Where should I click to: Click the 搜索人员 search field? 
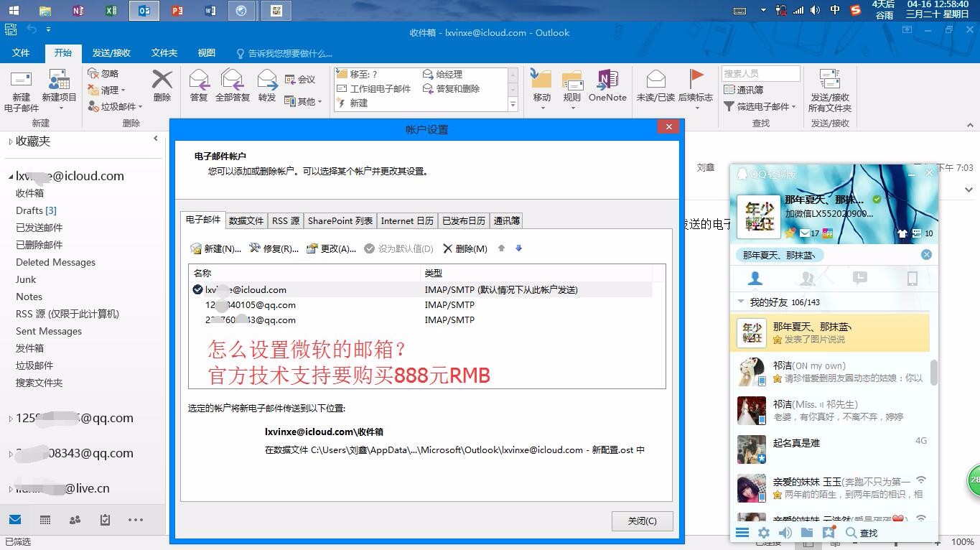tap(760, 73)
